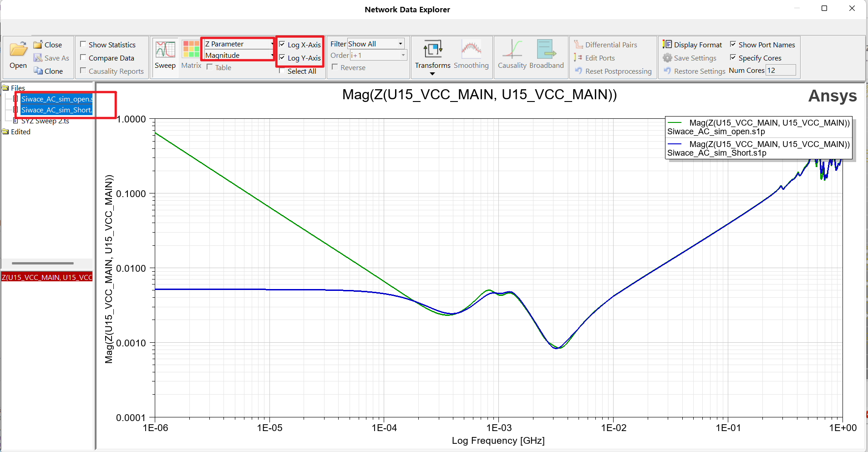The image size is (868, 452).
Task: Enable Show Statistics checkbox
Action: 83,44
